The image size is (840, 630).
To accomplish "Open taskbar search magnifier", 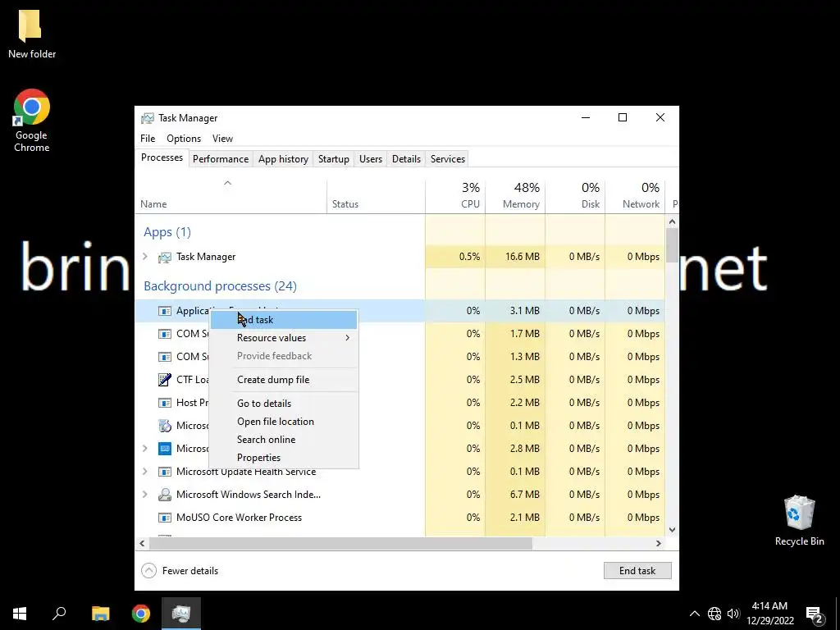I will tap(59, 613).
